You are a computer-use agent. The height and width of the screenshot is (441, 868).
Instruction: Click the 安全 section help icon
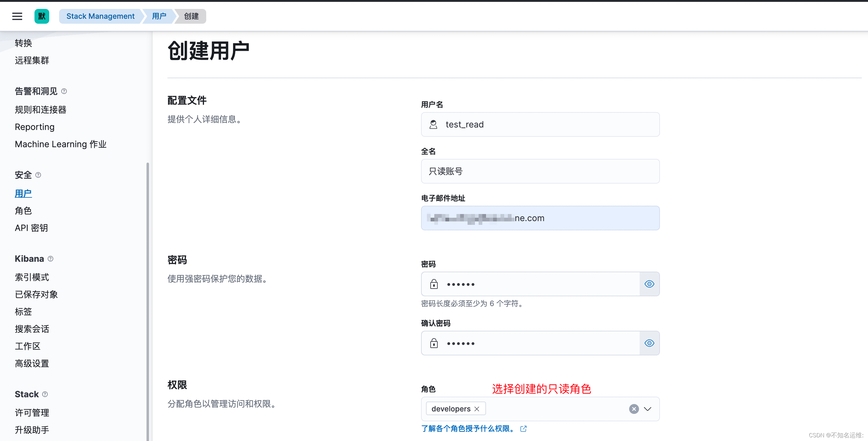pyautogui.click(x=38, y=175)
